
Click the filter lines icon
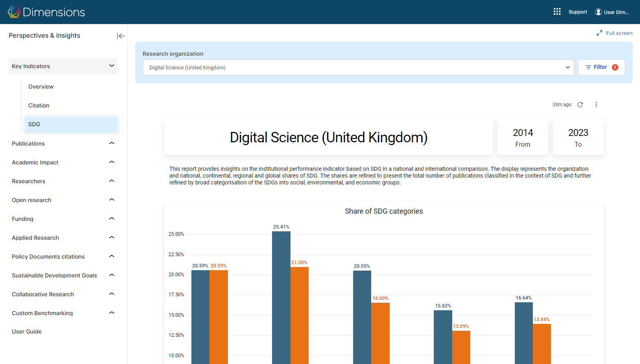click(588, 67)
